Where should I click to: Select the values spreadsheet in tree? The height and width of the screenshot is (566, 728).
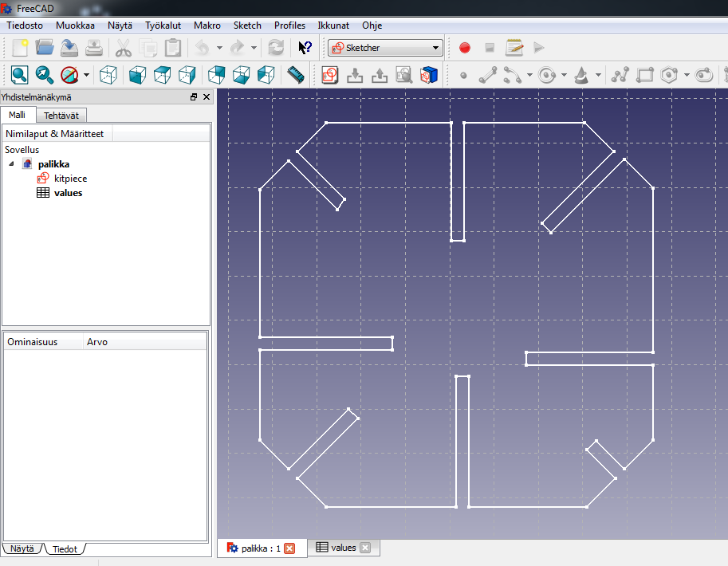coord(68,193)
